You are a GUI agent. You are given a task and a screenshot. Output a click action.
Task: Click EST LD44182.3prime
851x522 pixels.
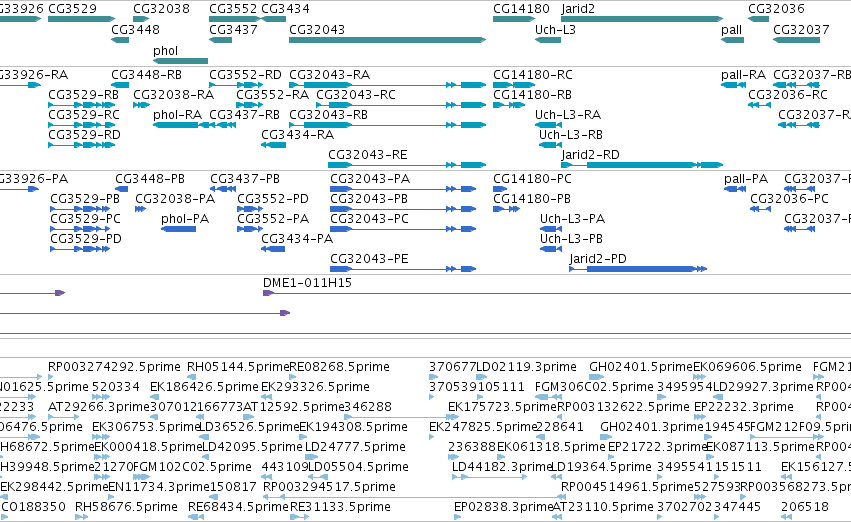tap(501, 468)
